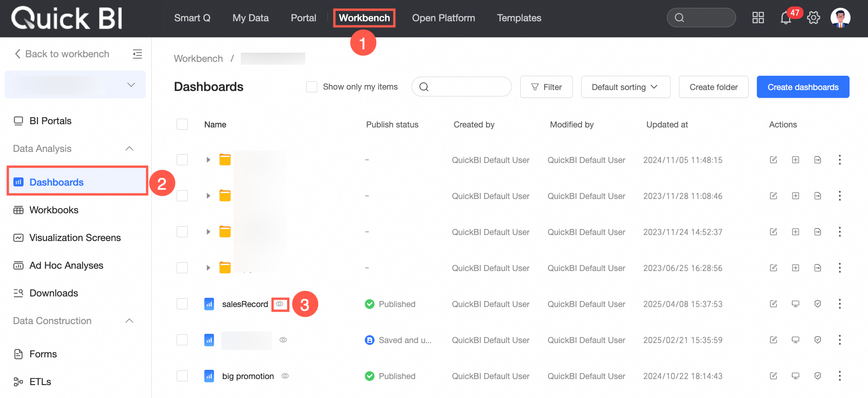The height and width of the screenshot is (398, 868).
Task: Click the edit icon for salesRecord row
Action: coord(773,304)
